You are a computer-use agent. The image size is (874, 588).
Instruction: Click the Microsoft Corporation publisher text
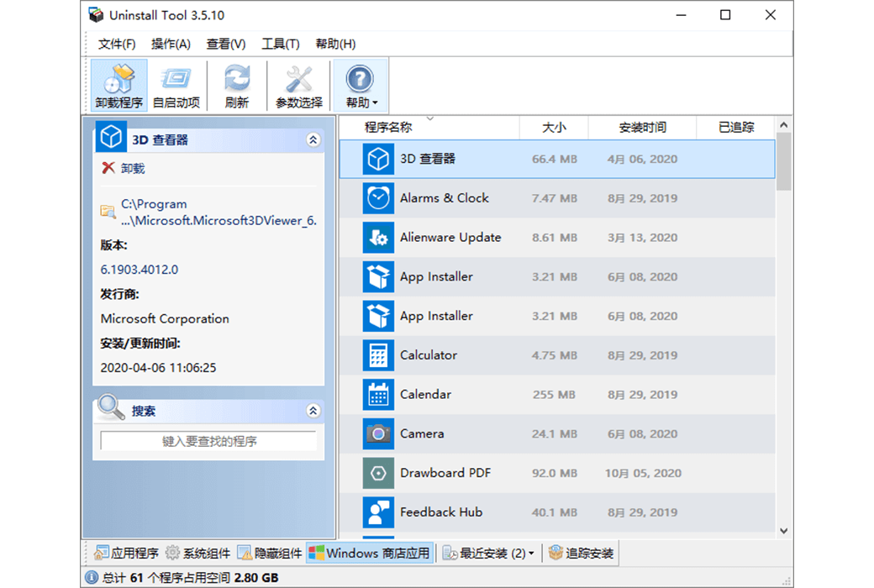click(165, 319)
